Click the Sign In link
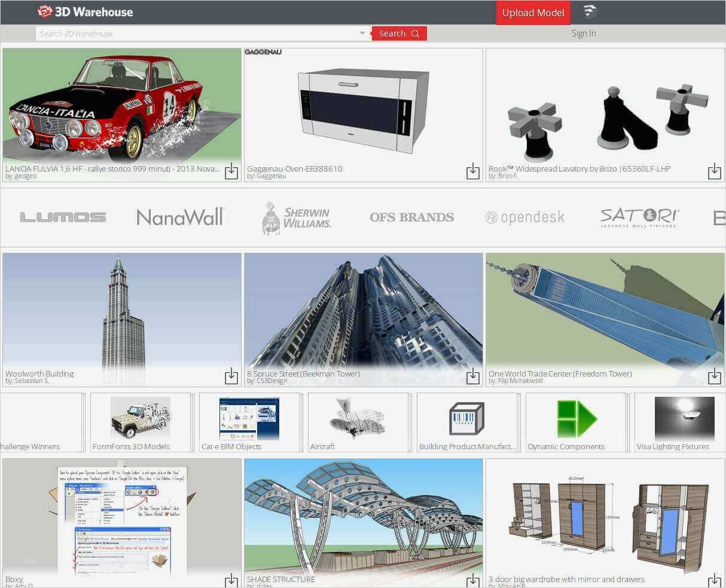The image size is (726, 588). tap(584, 33)
